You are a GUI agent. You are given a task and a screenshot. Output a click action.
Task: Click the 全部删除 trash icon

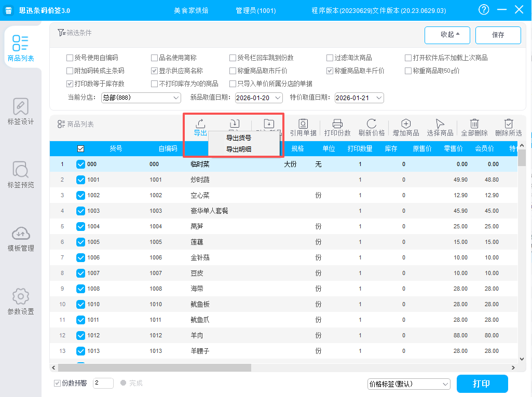point(474,124)
